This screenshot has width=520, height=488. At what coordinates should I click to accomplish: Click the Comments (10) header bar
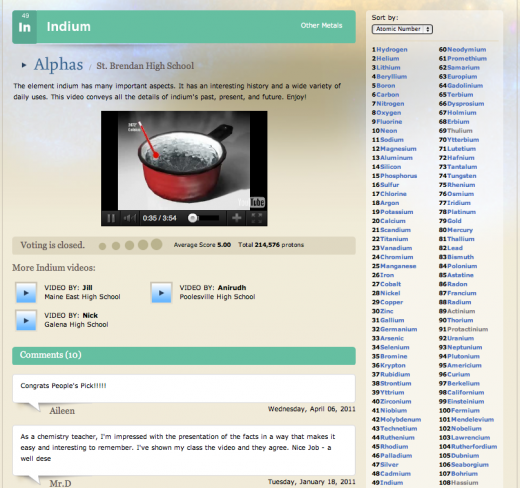(184, 355)
